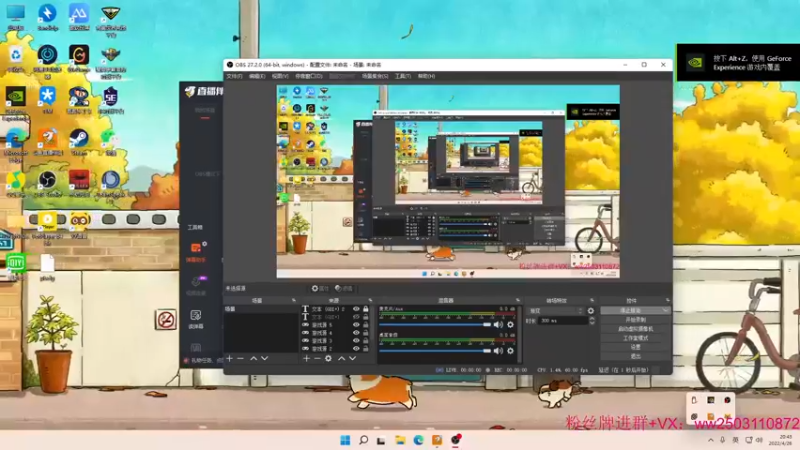This screenshot has height=450, width=800.
Task: Click the 退出 button in Controls
Action: (635, 356)
